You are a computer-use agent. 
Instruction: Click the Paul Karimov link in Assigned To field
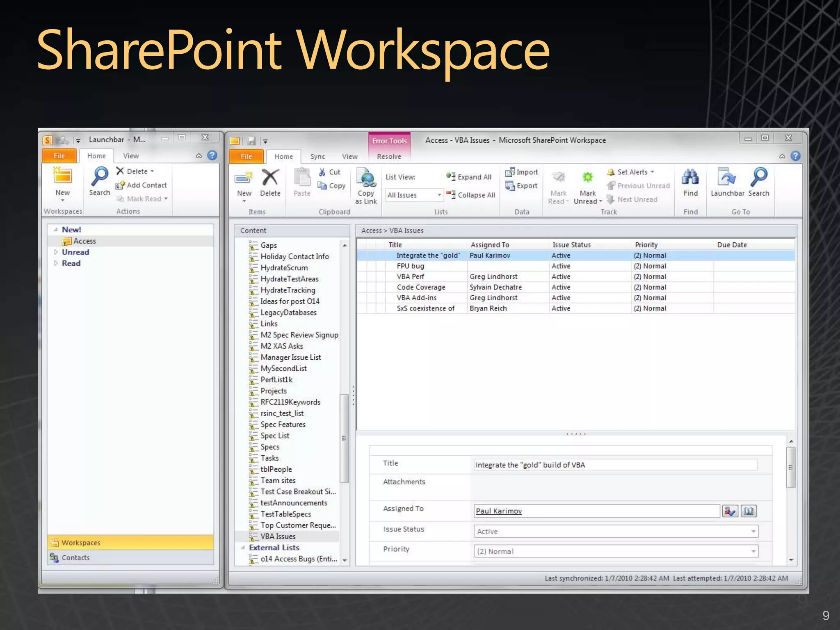499,511
